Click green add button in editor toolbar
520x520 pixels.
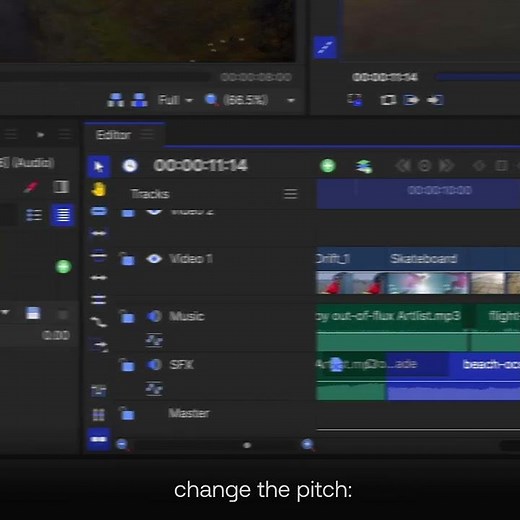(x=328, y=166)
